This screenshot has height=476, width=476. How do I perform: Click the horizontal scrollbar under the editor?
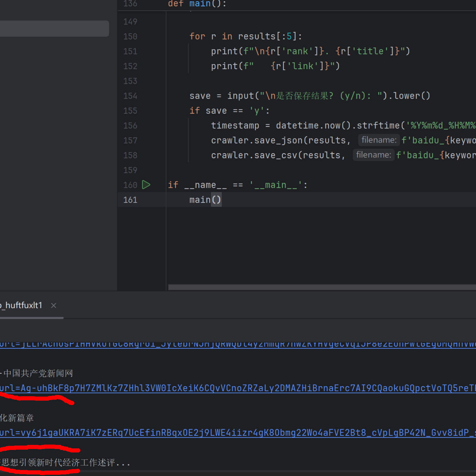point(322,287)
